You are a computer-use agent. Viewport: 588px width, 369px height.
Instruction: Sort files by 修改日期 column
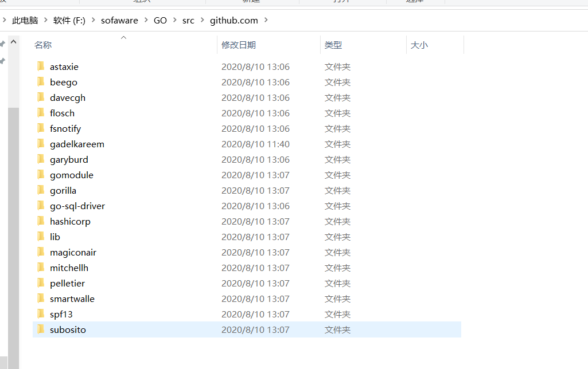coord(239,45)
